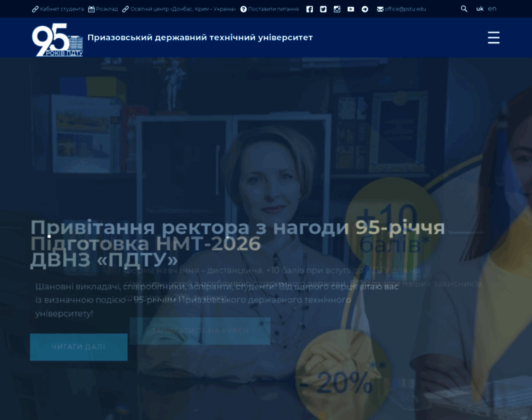The image size is (532, 420).
Task: Click the Приазовський державний технічний університет title
Action: click(200, 37)
